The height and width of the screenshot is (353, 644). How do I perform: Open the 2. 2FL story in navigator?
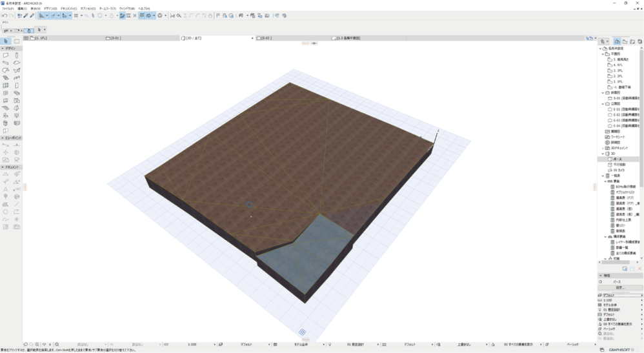618,76
